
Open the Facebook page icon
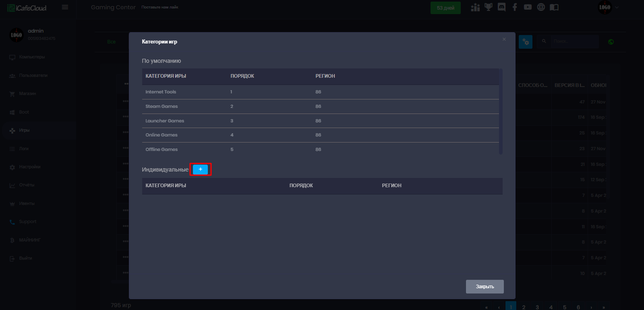click(515, 7)
